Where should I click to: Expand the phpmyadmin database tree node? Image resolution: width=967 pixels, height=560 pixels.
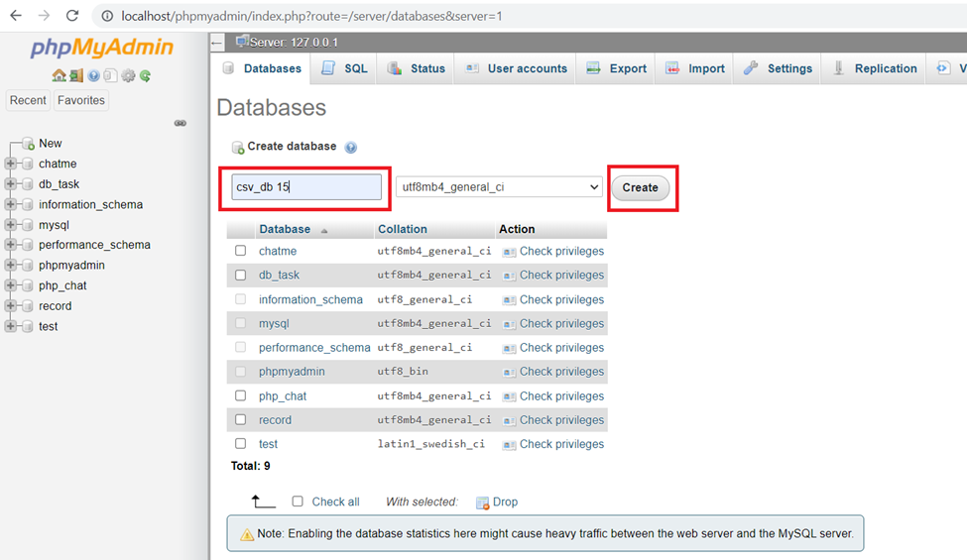pyautogui.click(x=10, y=265)
